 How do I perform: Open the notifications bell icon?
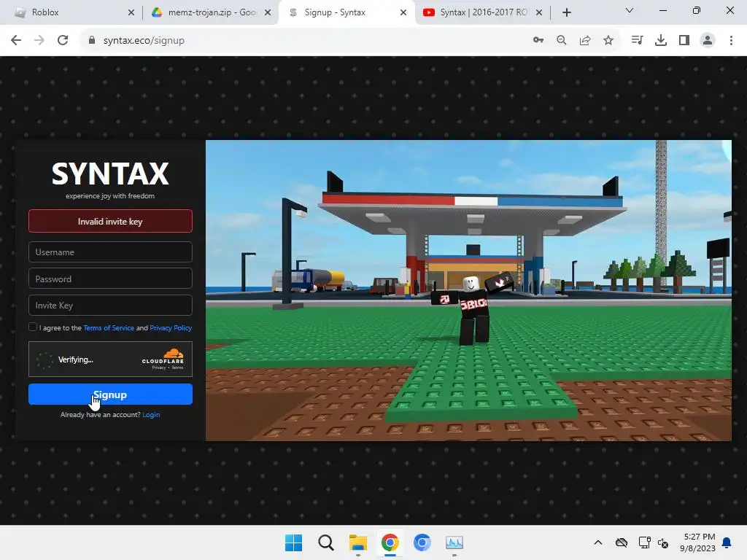[x=727, y=542]
